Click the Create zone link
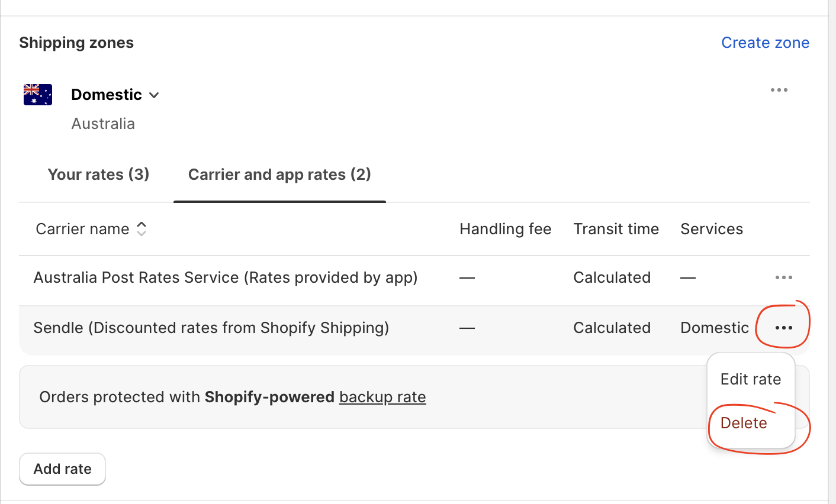Screen dimensions: 836x504 click(765, 43)
